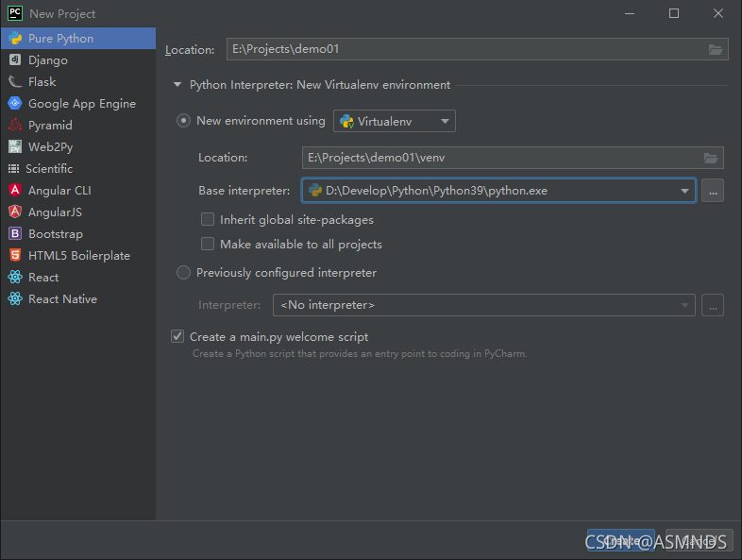
Task: Click the PyCharm logo in title bar
Action: pyautogui.click(x=15, y=13)
